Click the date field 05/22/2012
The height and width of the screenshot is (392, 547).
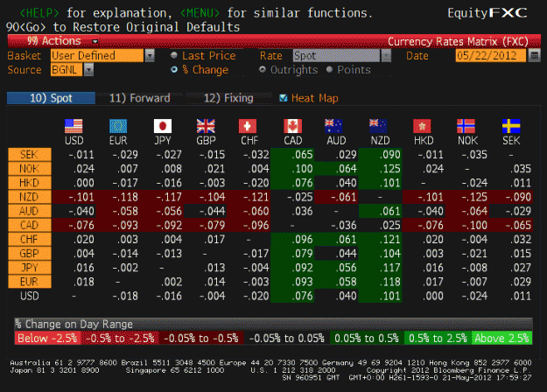click(x=490, y=55)
